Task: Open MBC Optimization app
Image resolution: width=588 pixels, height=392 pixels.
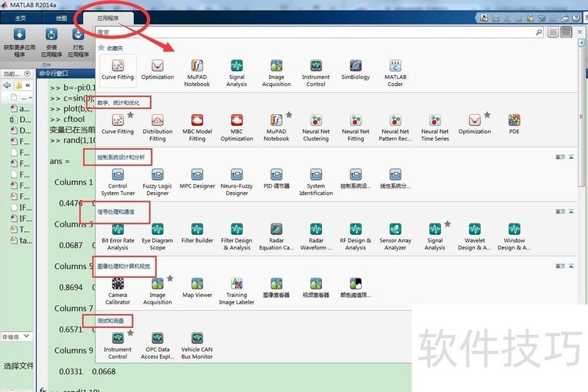Action: tap(237, 128)
